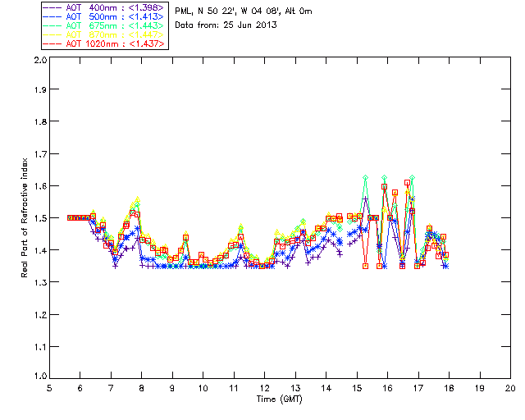Click the 1.8 y-axis label
The image size is (525, 420).
coord(40,121)
